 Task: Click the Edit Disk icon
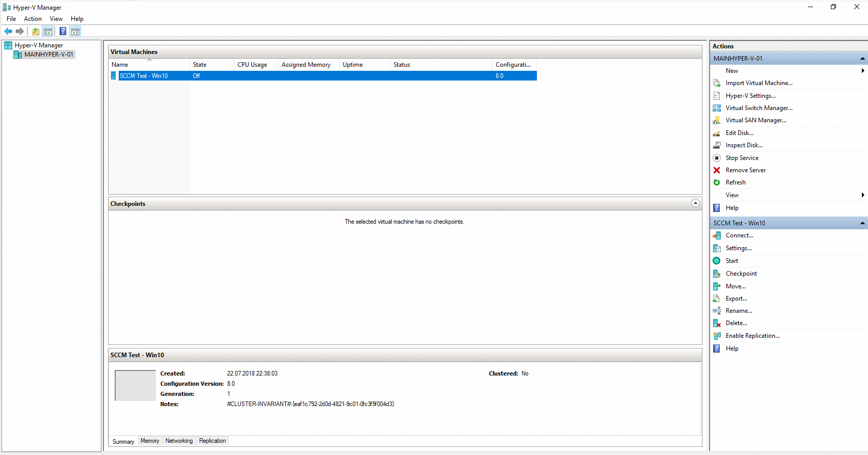(717, 133)
